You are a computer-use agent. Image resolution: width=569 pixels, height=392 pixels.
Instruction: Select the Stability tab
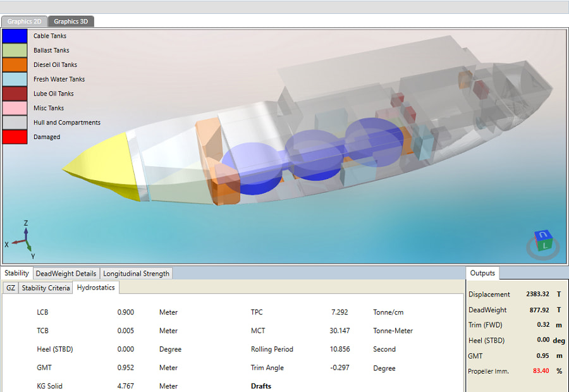point(16,273)
